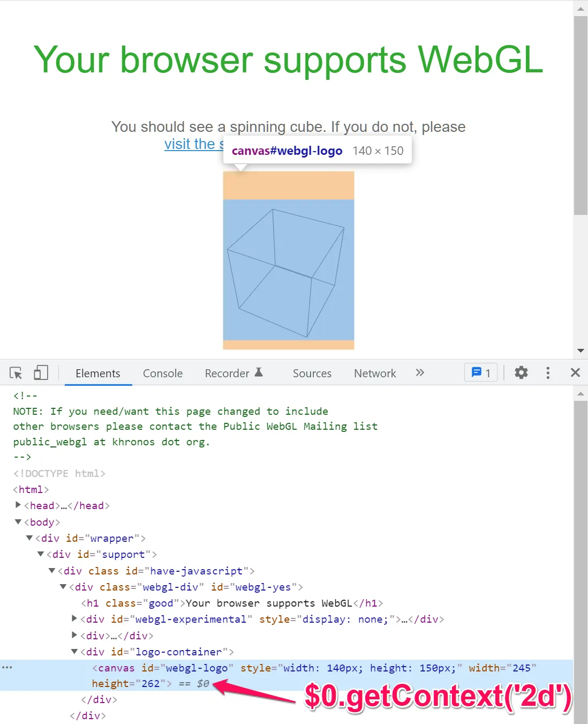Click the 'visit the' support link
Screen dimensions: 588x724
(x=194, y=144)
